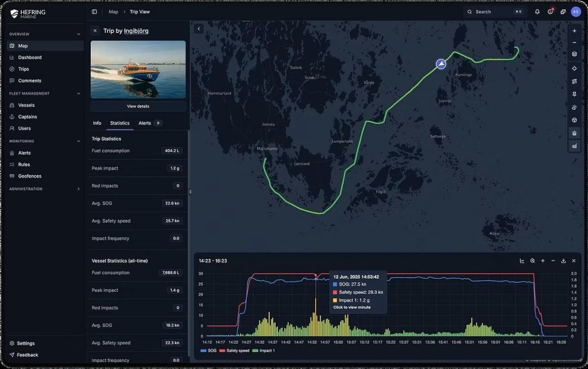Open the notifications bell
This screenshot has width=588, height=369.
coord(537,11)
